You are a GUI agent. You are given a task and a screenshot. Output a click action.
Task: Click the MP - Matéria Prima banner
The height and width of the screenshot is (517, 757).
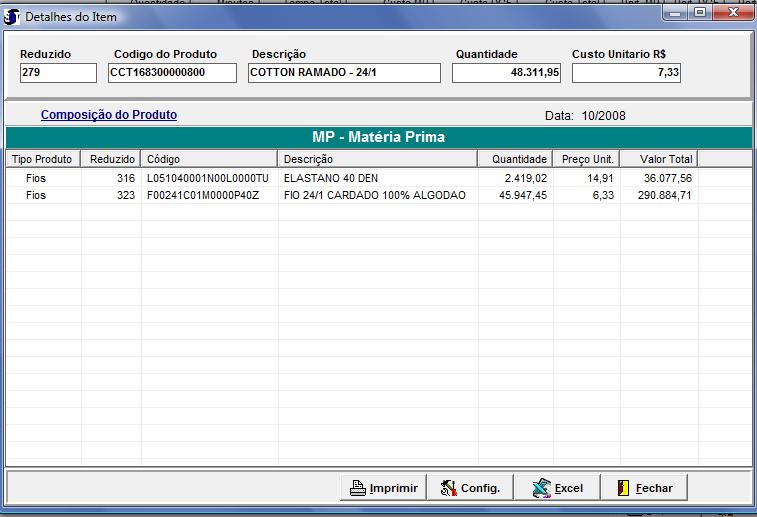[378, 137]
